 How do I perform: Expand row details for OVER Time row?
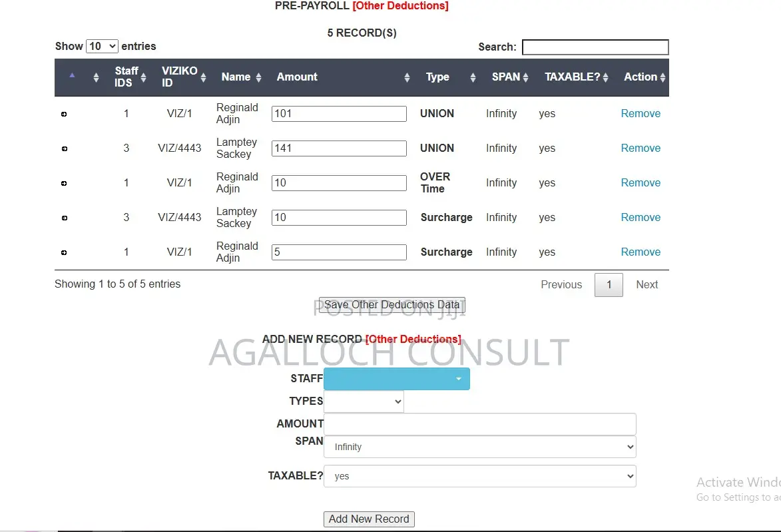pyautogui.click(x=64, y=183)
